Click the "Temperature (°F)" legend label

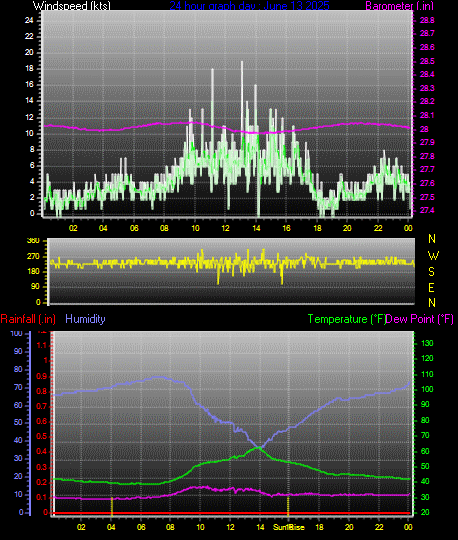tap(347, 319)
